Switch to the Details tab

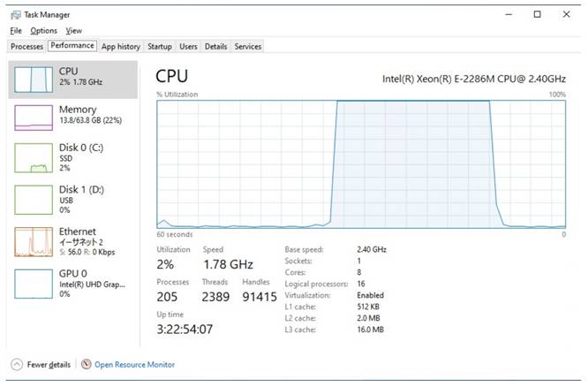click(216, 47)
